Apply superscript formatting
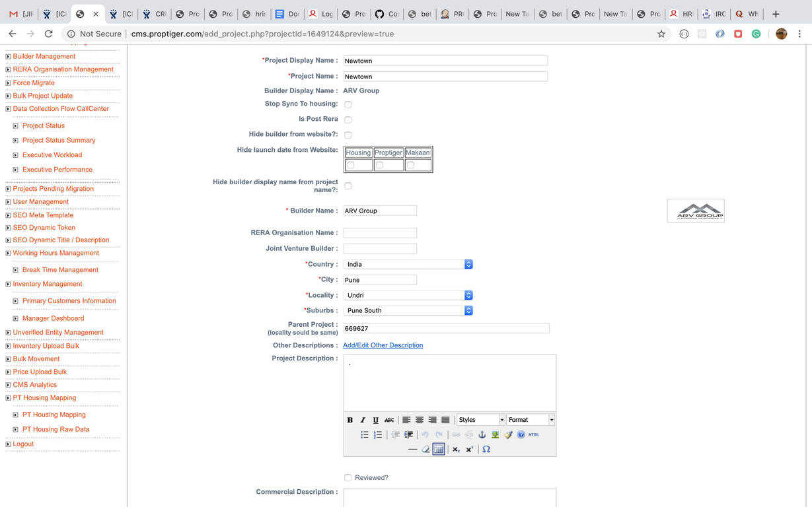 click(469, 450)
